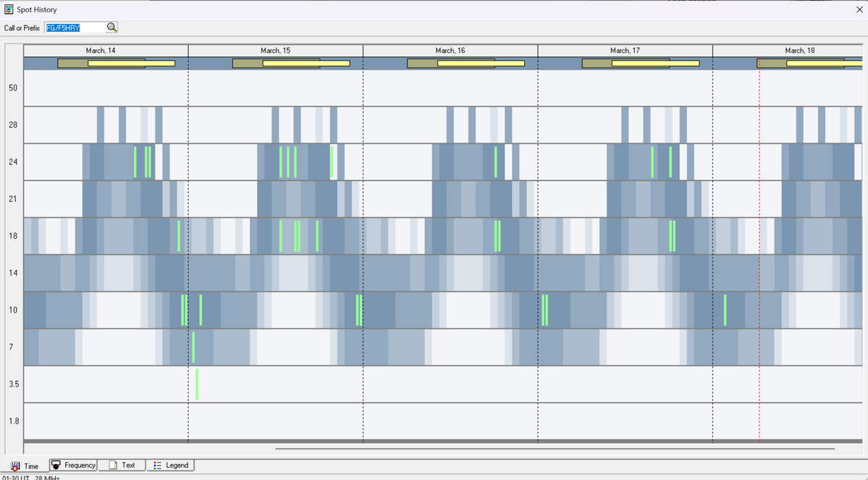Click the 10 MHz band label
Image resolution: width=868 pixels, height=480 pixels.
coord(13,310)
